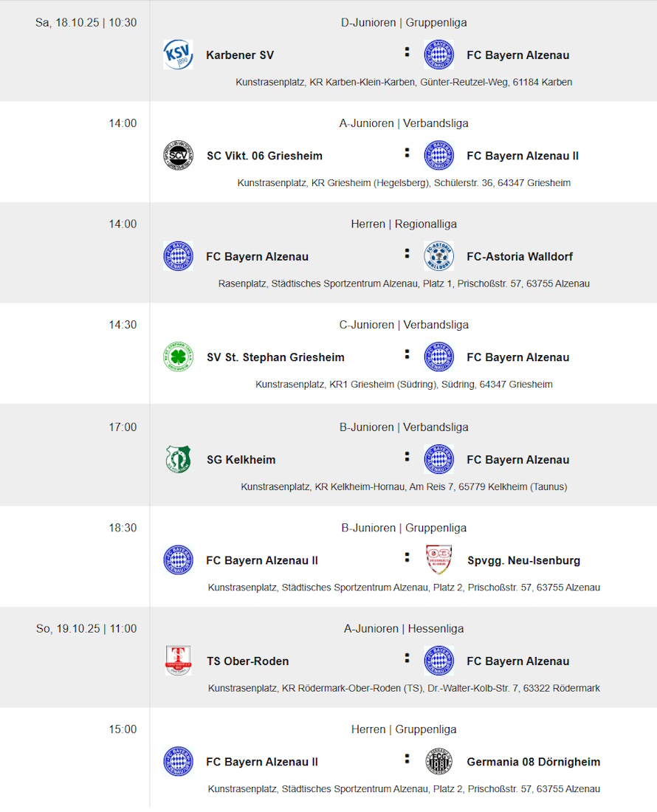The image size is (657, 812).
Task: Click the Kelkheim-Hornau Am Reis 7 venue address
Action: (404, 487)
